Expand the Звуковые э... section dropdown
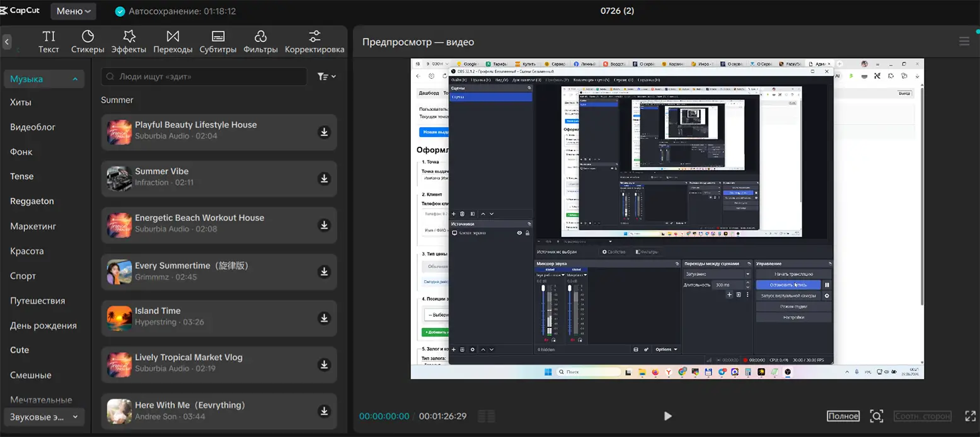This screenshot has width=980, height=437. pyautogui.click(x=44, y=417)
